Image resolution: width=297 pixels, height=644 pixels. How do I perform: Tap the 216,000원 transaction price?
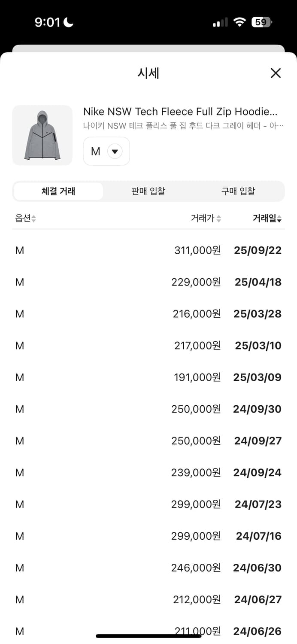pyautogui.click(x=197, y=314)
